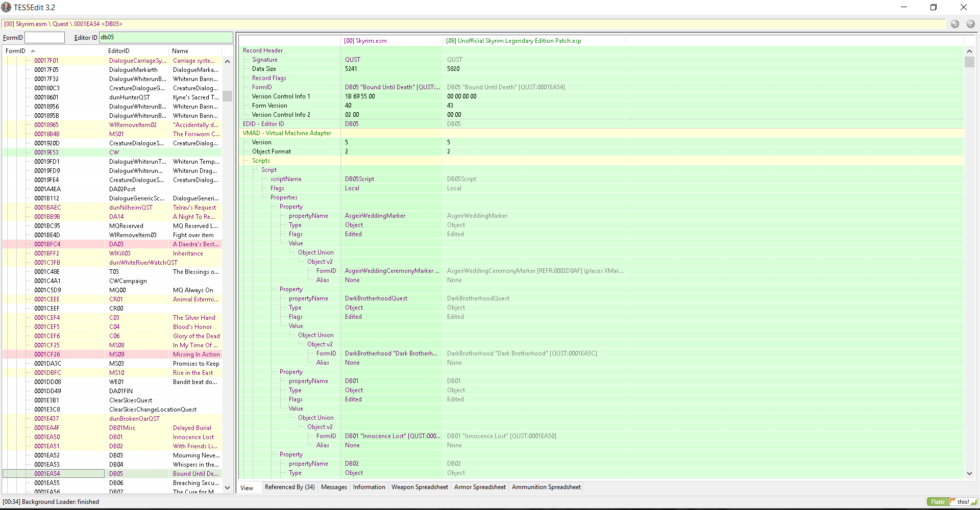Screen dimensions: 980x510
Task: Click the 'Object Format' row label
Action: click(271, 151)
